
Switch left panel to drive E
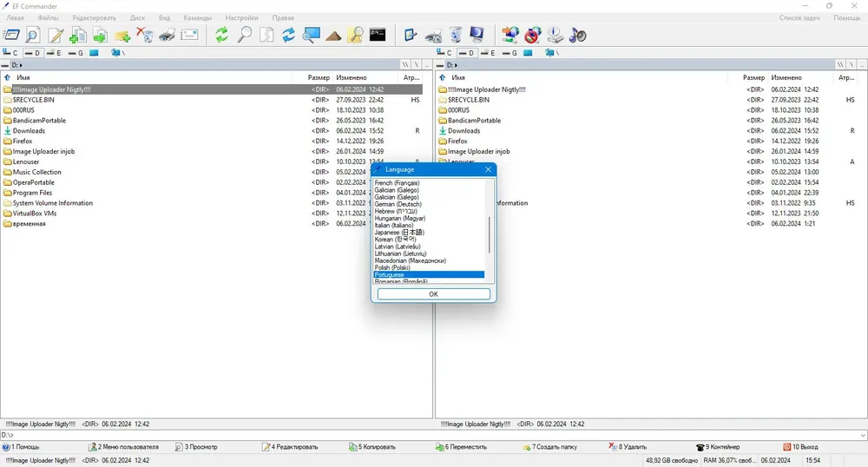(x=54, y=53)
